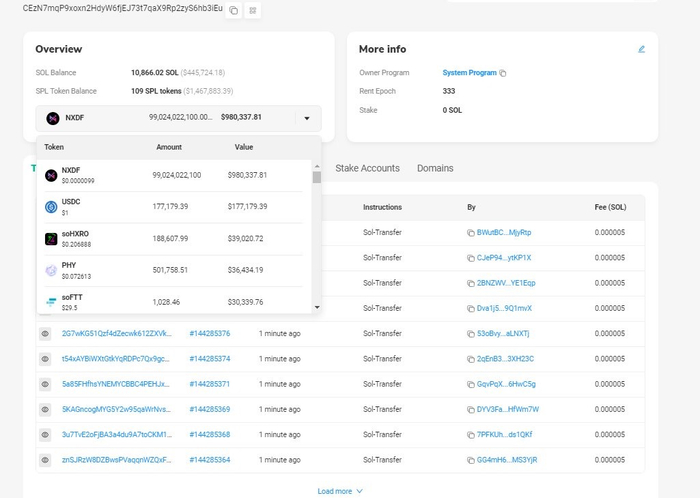The image size is (700, 498).
Task: Expand more transactions with Load more
Action: click(340, 491)
